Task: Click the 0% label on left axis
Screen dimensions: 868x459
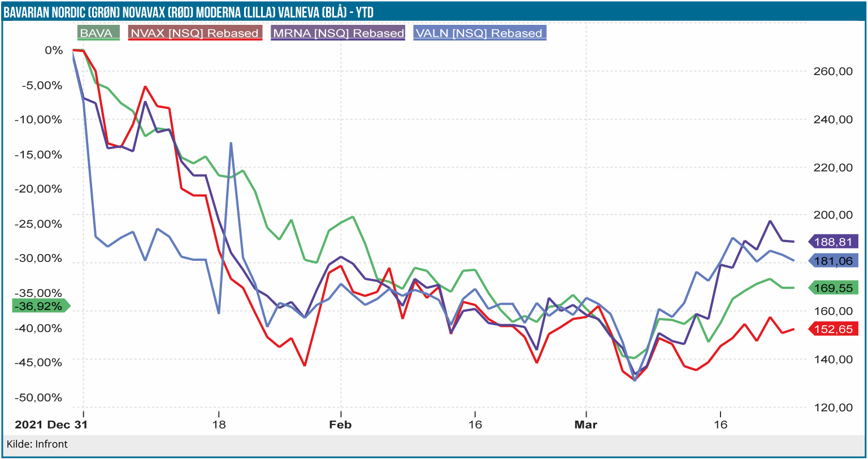Action: click(x=54, y=50)
